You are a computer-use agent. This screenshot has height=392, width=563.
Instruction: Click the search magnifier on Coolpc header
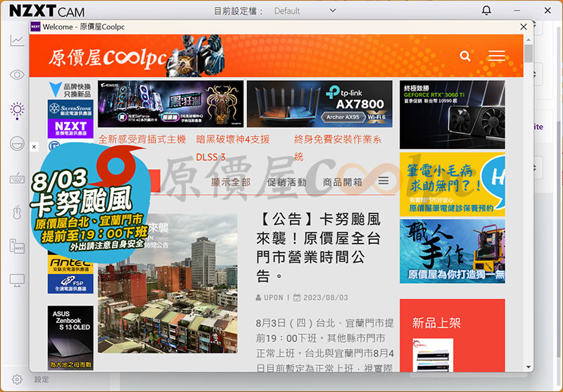click(x=464, y=56)
